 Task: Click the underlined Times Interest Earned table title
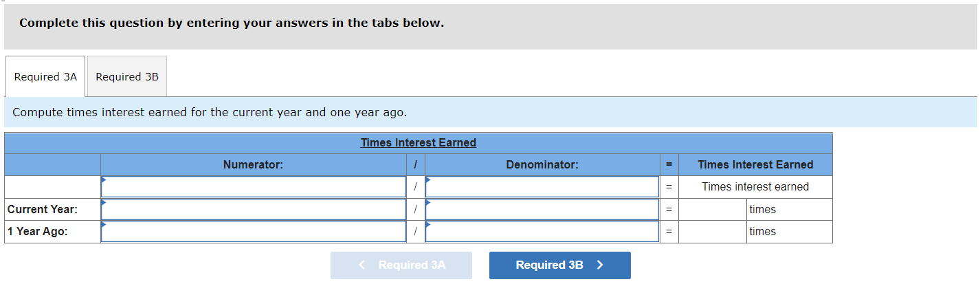coord(418,143)
